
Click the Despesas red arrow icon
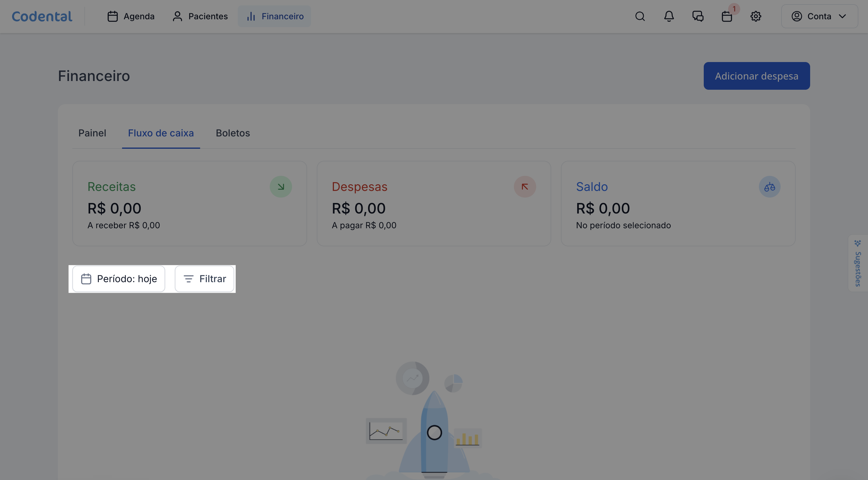(525, 187)
